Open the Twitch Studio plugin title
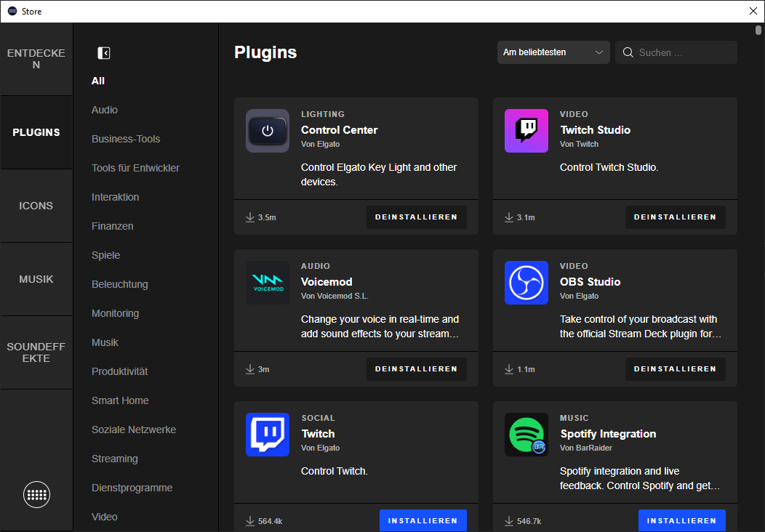The height and width of the screenshot is (532, 765). coord(596,129)
